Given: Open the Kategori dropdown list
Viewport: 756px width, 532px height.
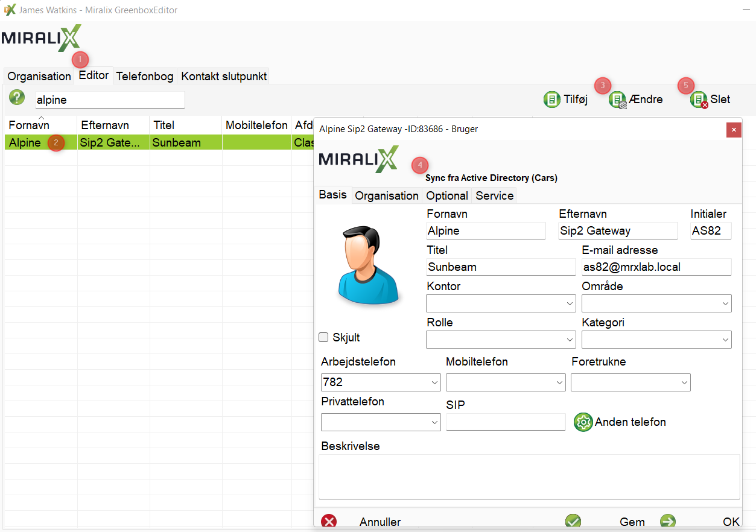Looking at the screenshot, I should (725, 340).
